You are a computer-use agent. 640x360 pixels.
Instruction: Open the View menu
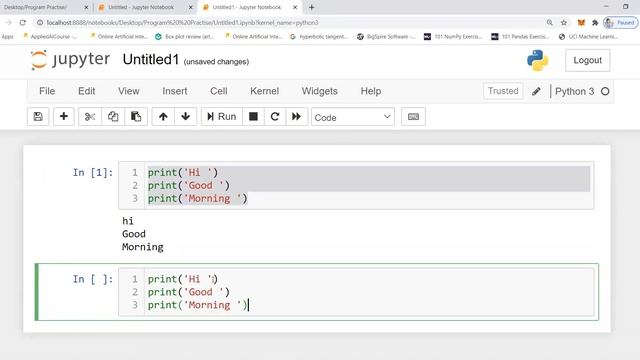(129, 91)
